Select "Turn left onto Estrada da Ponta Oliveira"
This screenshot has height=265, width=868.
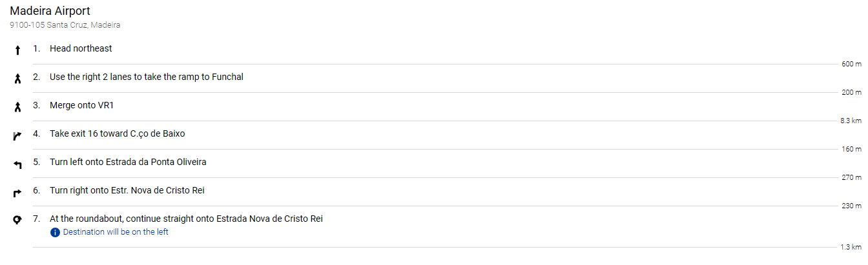click(x=128, y=162)
